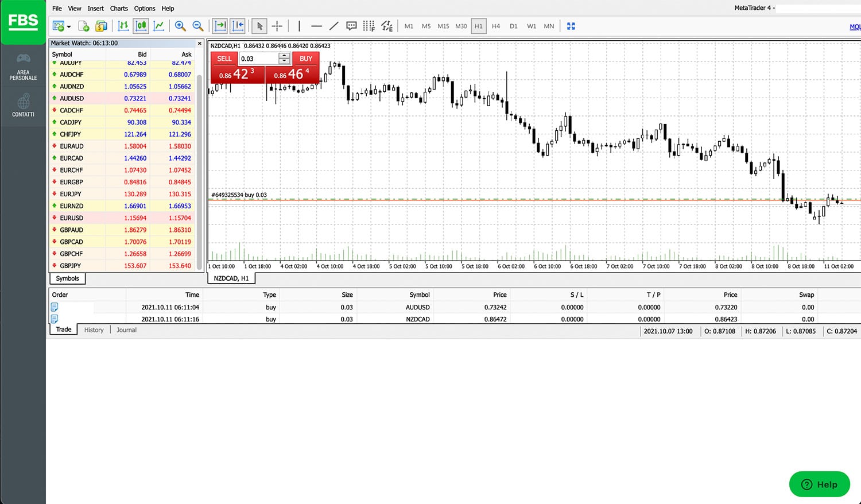Set timeframe to H4

coord(496,26)
